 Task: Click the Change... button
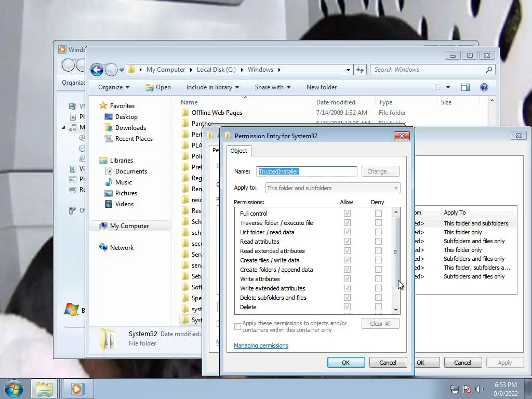click(380, 171)
